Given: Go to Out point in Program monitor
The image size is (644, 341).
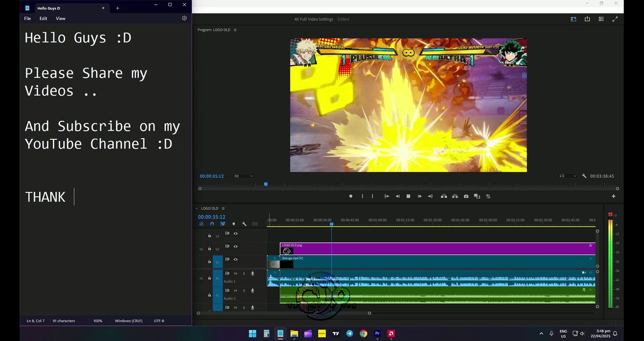Looking at the screenshot, I should coord(430,196).
